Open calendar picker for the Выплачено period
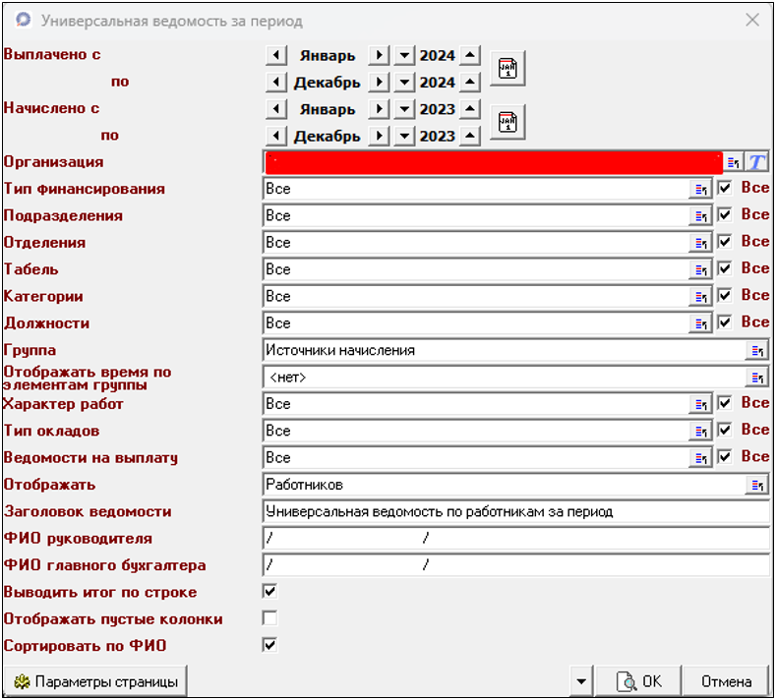The height and width of the screenshot is (700, 776). (x=507, y=69)
